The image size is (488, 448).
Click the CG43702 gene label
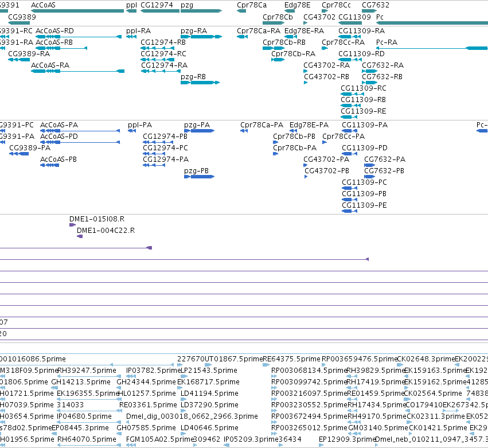[319, 17]
